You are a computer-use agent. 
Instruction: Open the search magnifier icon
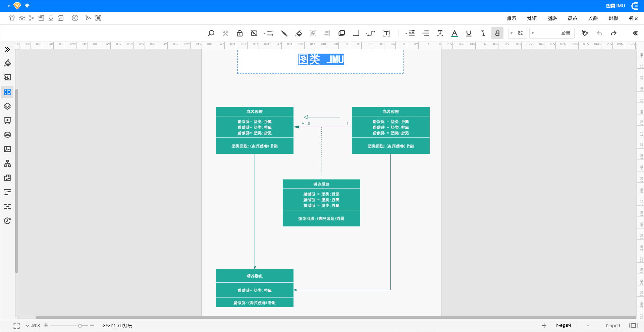pos(211,33)
